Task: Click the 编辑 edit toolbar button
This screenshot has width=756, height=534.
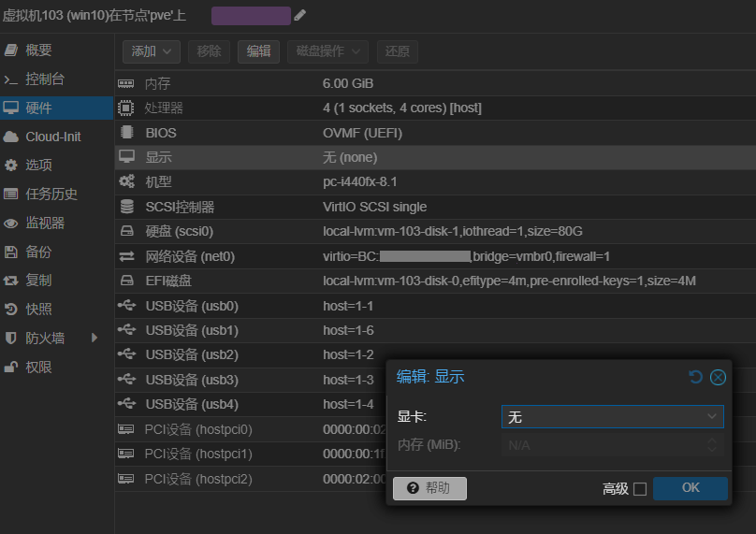Action: (258, 51)
